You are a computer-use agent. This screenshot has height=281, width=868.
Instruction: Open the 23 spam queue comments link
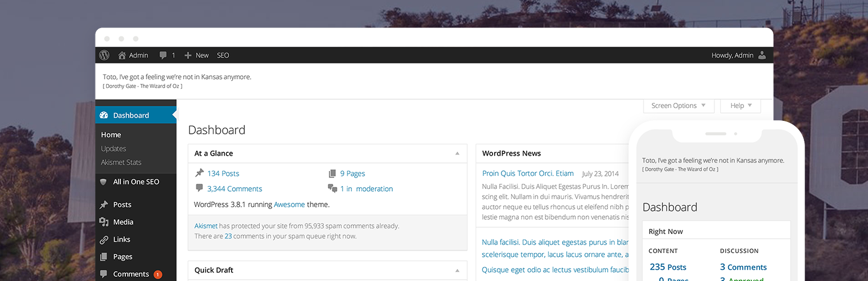pos(228,236)
